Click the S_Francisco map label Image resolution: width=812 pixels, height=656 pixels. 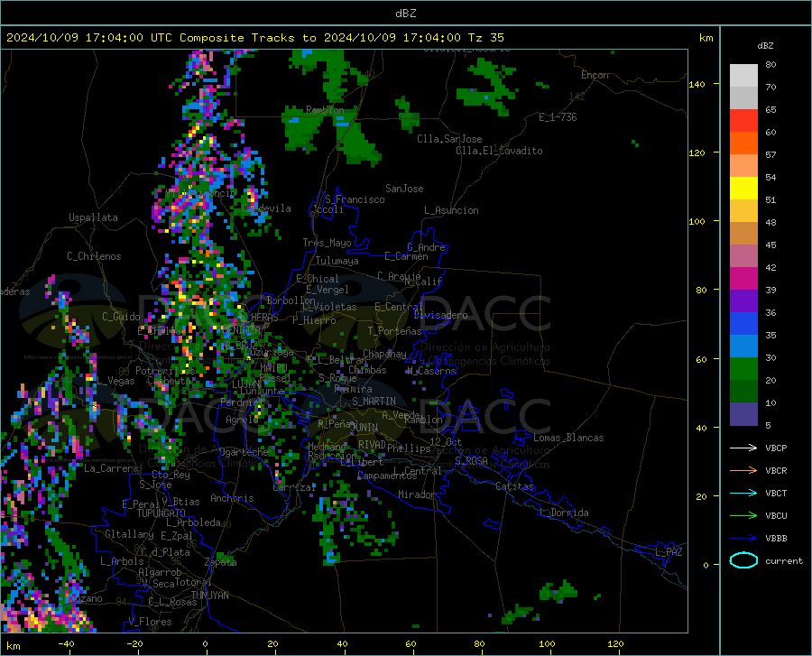[x=355, y=199]
